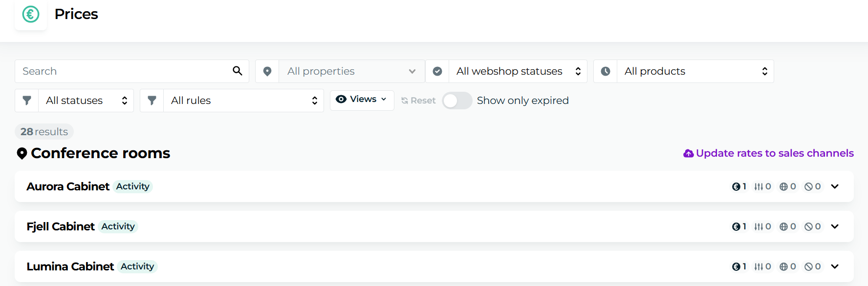This screenshot has width=868, height=286.
Task: Expand the Fjell Cabinet row chevron
Action: [x=835, y=226]
